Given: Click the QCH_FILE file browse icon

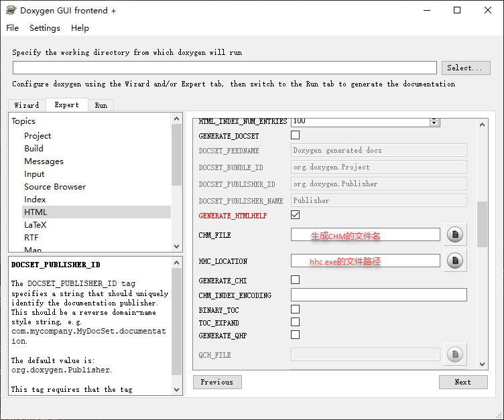Looking at the screenshot, I should pyautogui.click(x=455, y=354).
